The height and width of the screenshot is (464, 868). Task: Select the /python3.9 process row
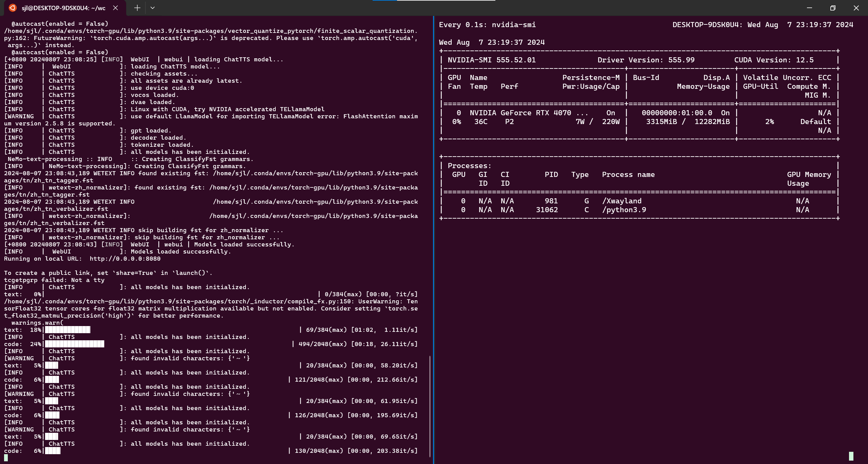pyautogui.click(x=624, y=210)
